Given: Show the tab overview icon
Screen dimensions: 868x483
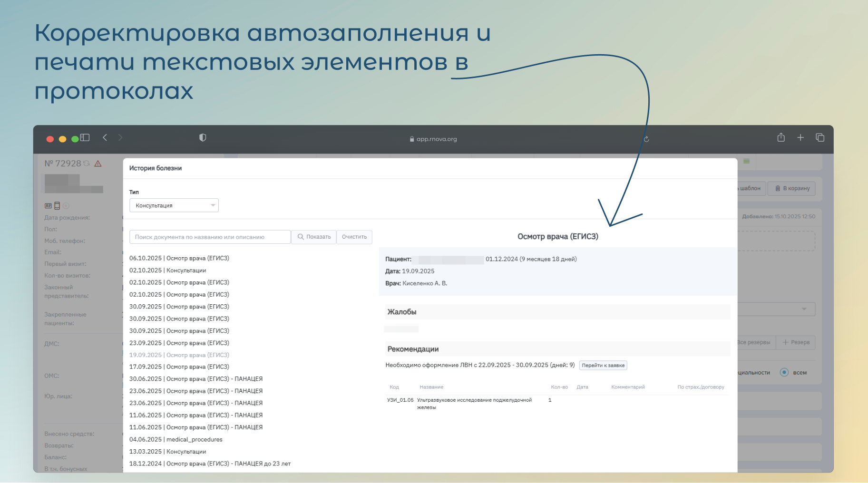Looking at the screenshot, I should click(x=820, y=138).
